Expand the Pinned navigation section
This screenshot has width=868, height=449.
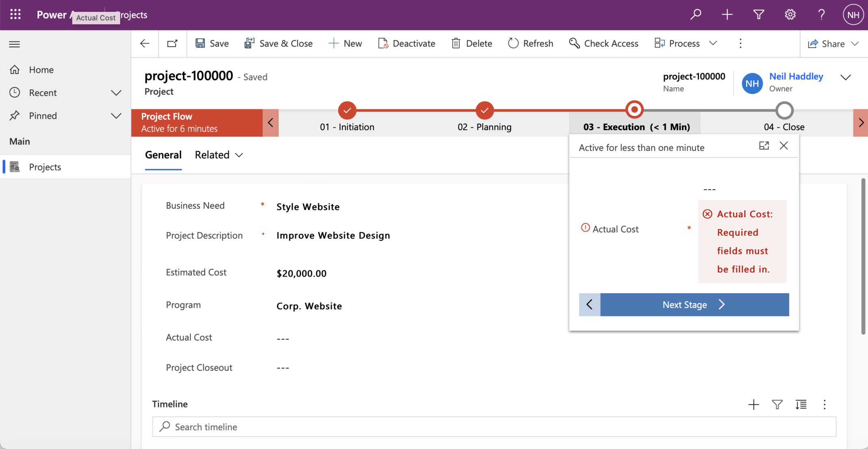pos(116,116)
